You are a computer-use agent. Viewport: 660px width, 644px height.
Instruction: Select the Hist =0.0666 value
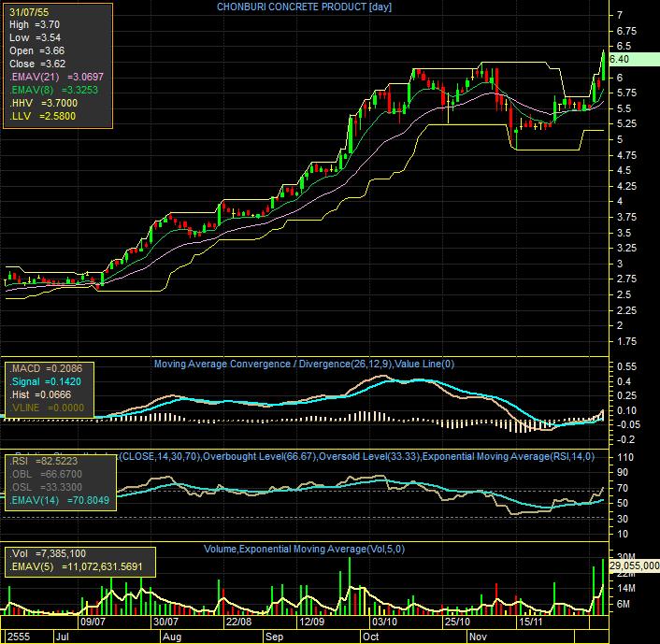click(x=40, y=394)
